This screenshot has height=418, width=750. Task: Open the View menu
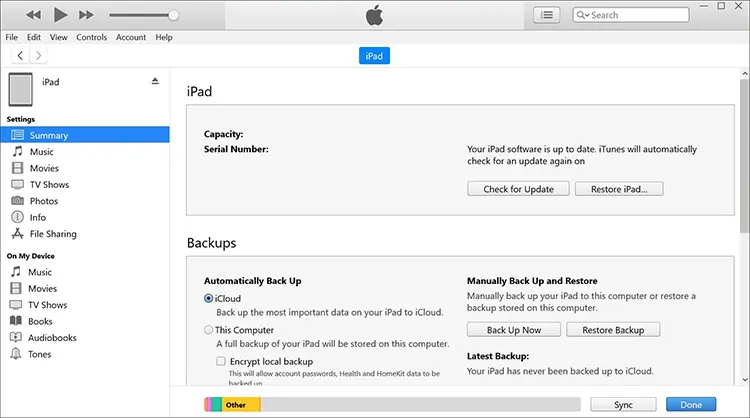(x=58, y=37)
